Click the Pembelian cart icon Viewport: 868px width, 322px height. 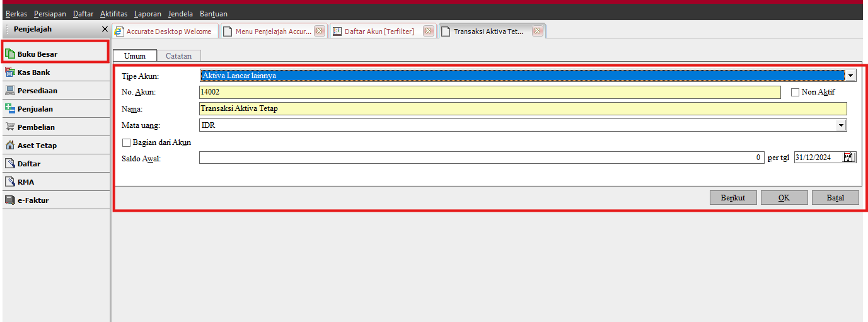[10, 127]
